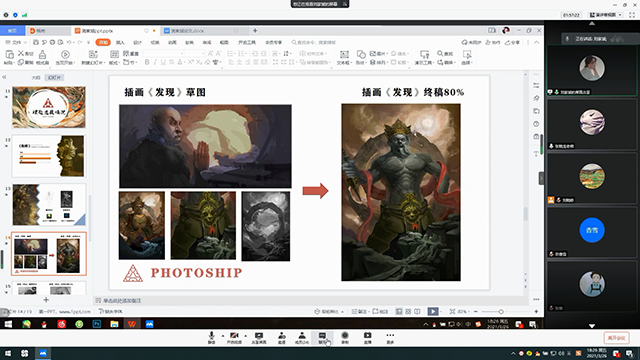Click the zoom in plus button

click(x=536, y=311)
